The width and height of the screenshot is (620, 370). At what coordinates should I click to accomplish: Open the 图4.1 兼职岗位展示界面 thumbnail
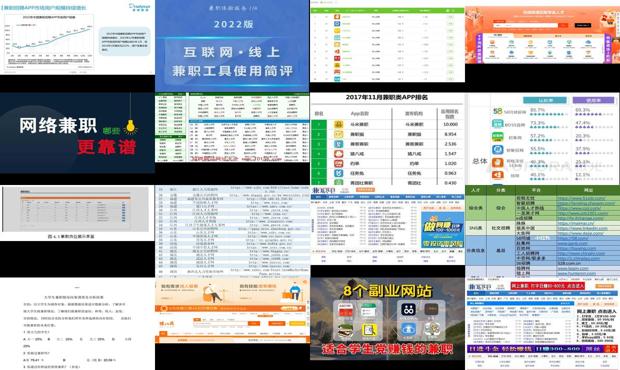tap(77, 213)
